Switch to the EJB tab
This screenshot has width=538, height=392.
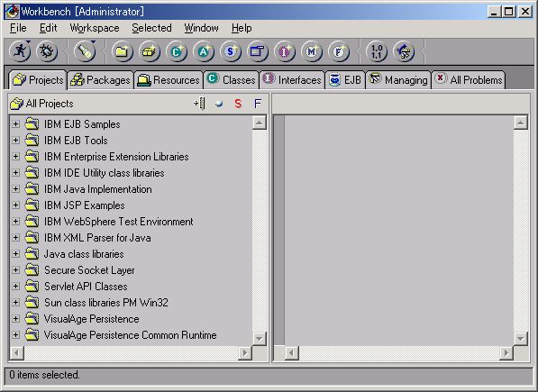click(x=345, y=80)
